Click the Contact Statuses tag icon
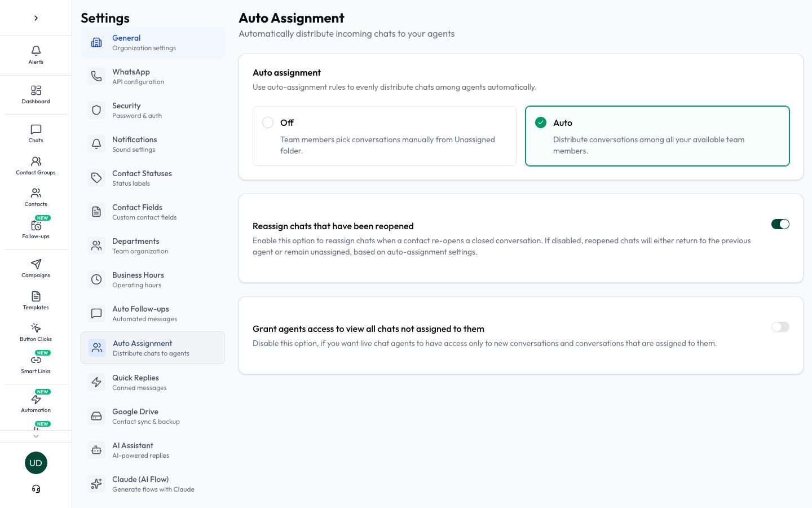 click(x=96, y=178)
